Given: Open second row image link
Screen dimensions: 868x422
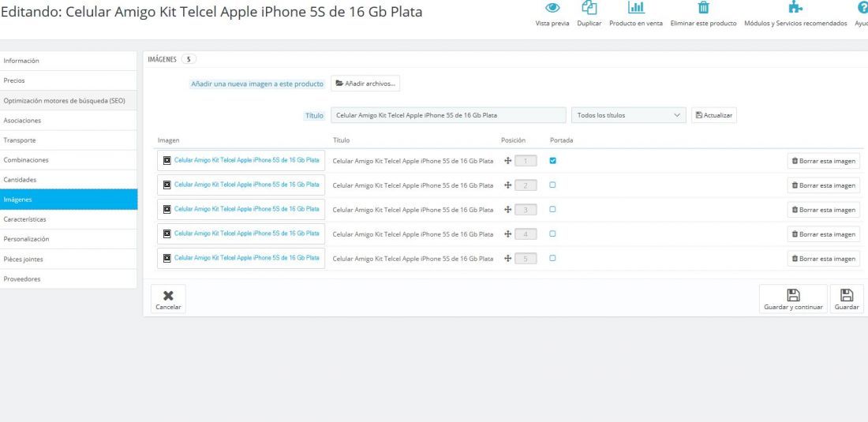Looking at the screenshot, I should coord(246,185).
